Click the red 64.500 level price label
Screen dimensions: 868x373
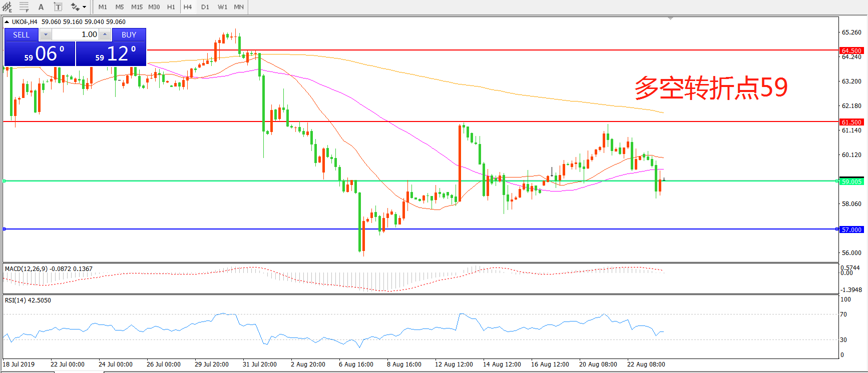(851, 50)
